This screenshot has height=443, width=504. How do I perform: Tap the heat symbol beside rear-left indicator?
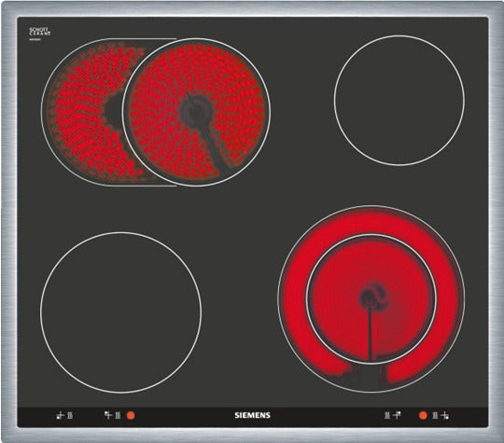[118, 415]
